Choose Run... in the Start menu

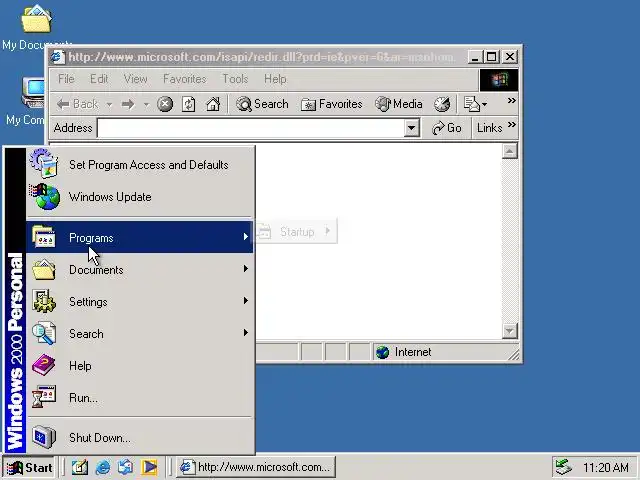point(140,398)
